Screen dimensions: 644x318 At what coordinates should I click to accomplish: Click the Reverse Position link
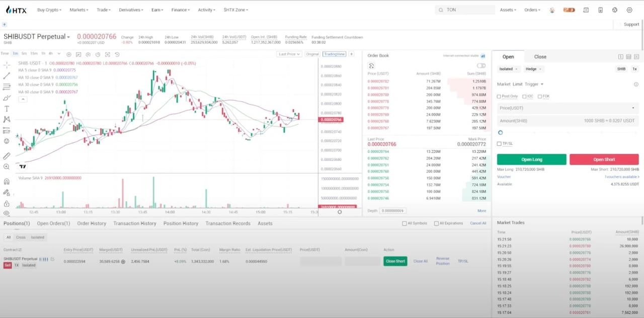[443, 261]
